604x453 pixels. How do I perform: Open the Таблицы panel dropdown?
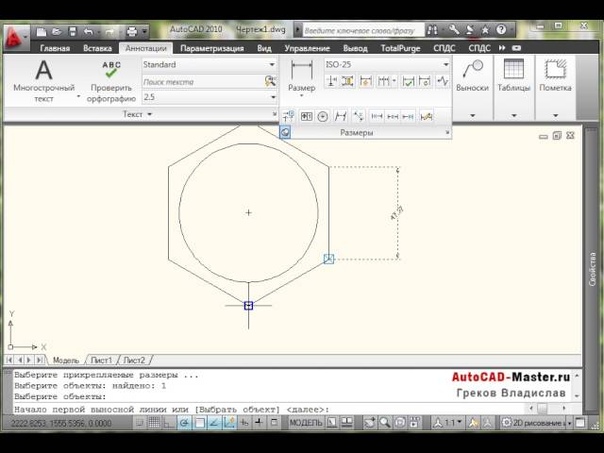(514, 115)
